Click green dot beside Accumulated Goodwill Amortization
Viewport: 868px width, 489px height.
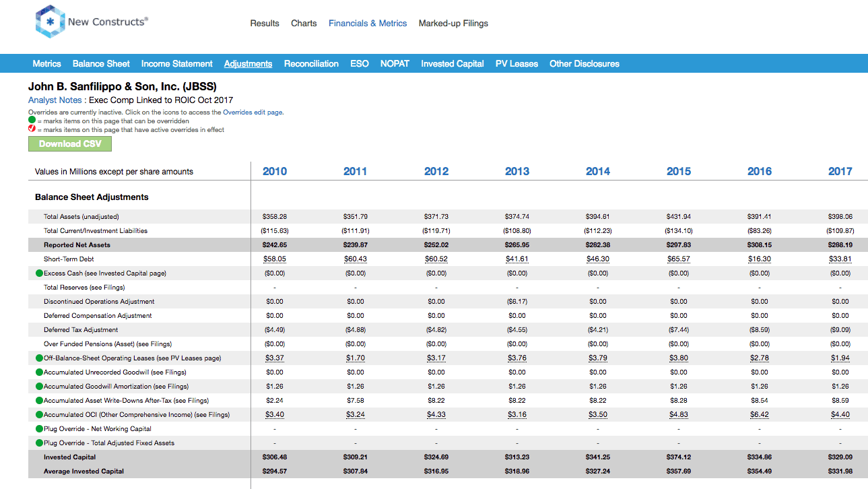tap(39, 387)
